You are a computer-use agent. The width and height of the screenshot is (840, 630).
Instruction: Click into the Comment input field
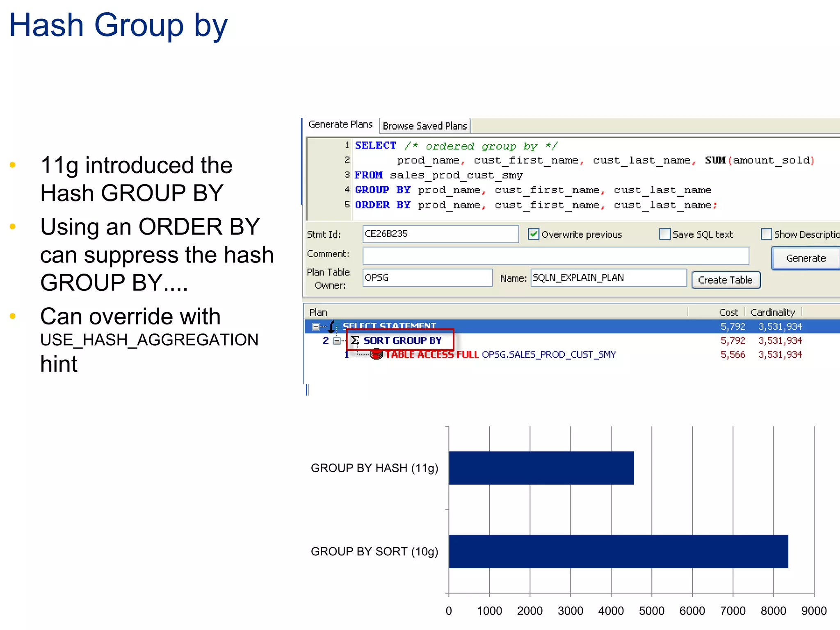[556, 256]
